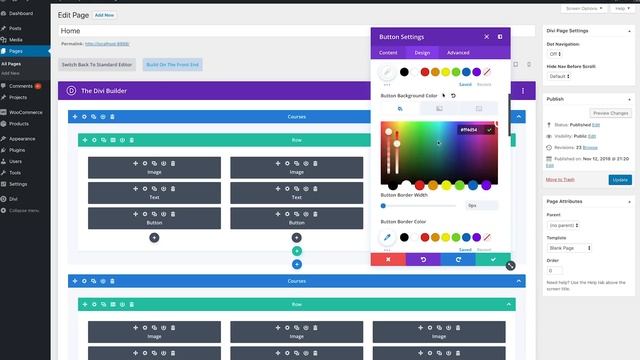Click the Add New page button
640x360 pixels.
tap(104, 15)
